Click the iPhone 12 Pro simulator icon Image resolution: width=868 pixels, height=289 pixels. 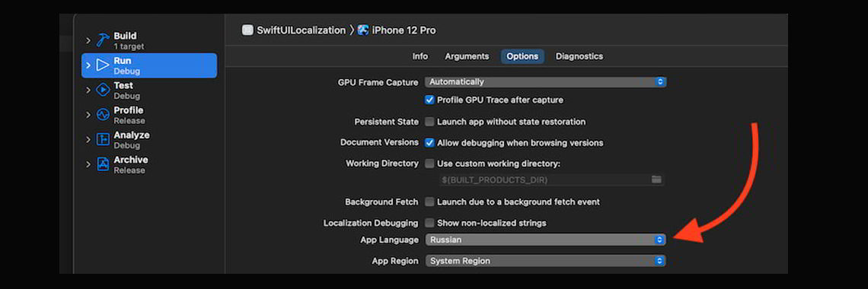coord(363,30)
